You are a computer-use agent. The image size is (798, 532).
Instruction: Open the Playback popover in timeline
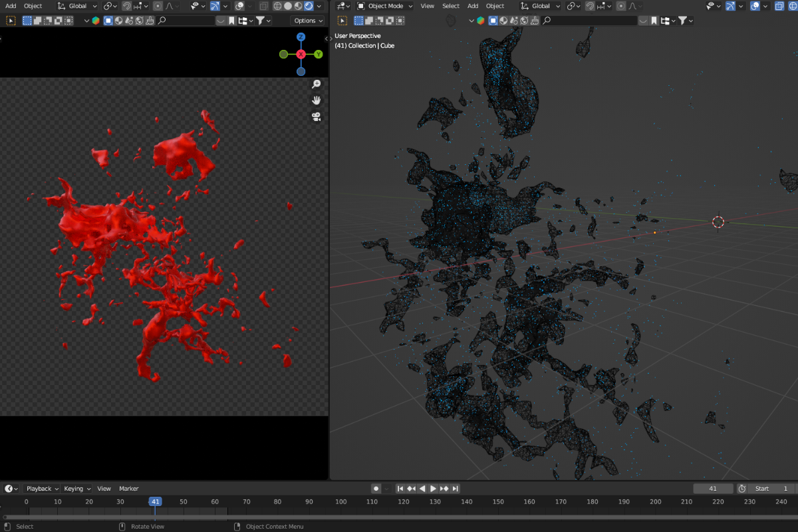coord(42,489)
